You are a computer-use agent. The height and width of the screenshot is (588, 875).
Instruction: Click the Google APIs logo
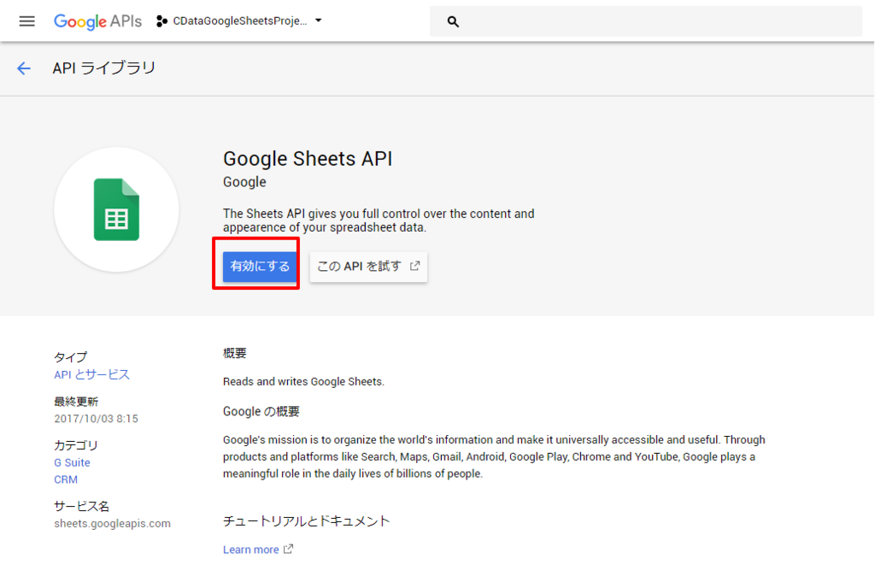pyautogui.click(x=97, y=21)
